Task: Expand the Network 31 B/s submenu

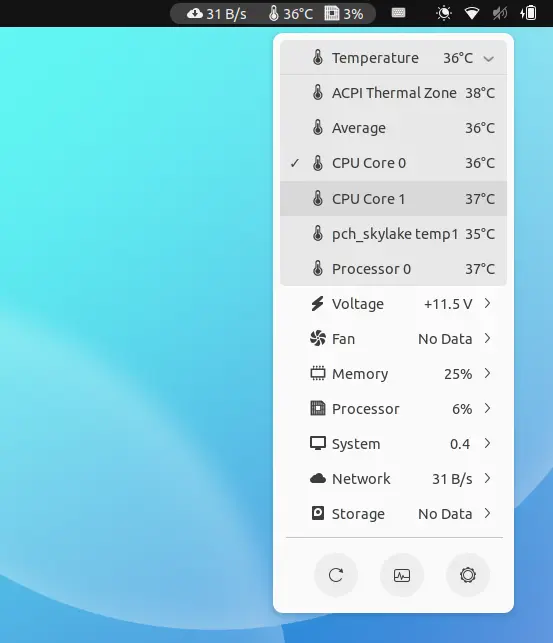Action: (x=394, y=479)
